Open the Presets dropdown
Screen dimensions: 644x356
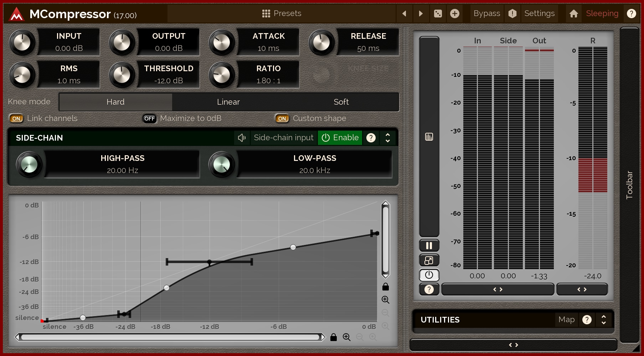click(282, 14)
